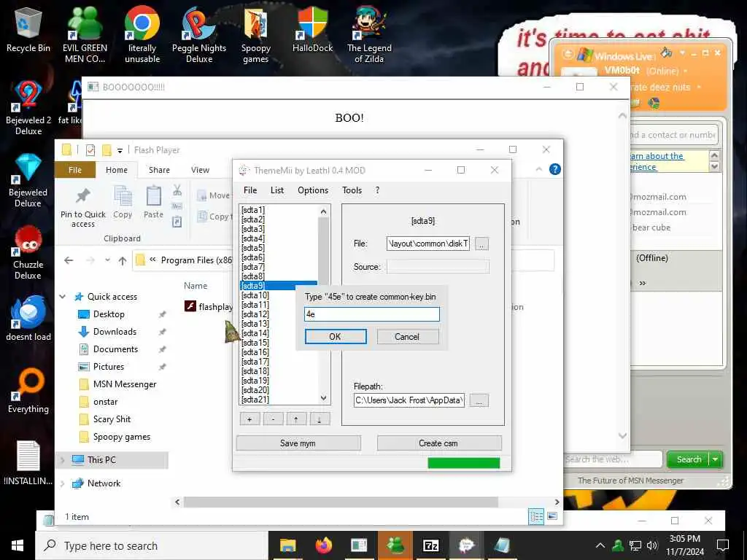
Task: Open The Legend of Zilda shortcut
Action: [369, 34]
